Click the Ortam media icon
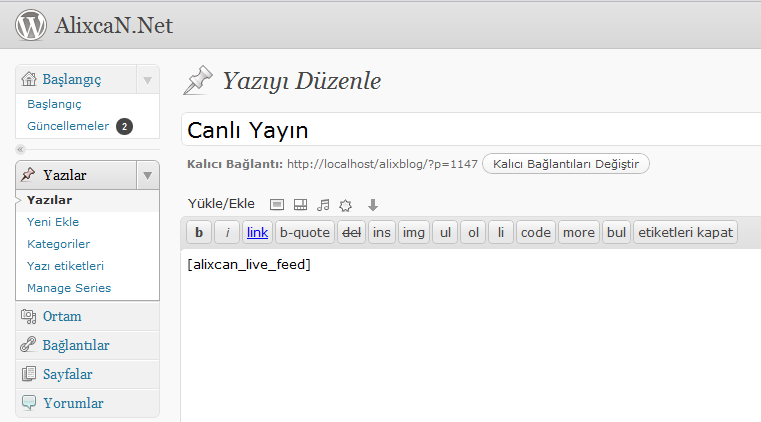The image size is (761, 422). (x=29, y=316)
